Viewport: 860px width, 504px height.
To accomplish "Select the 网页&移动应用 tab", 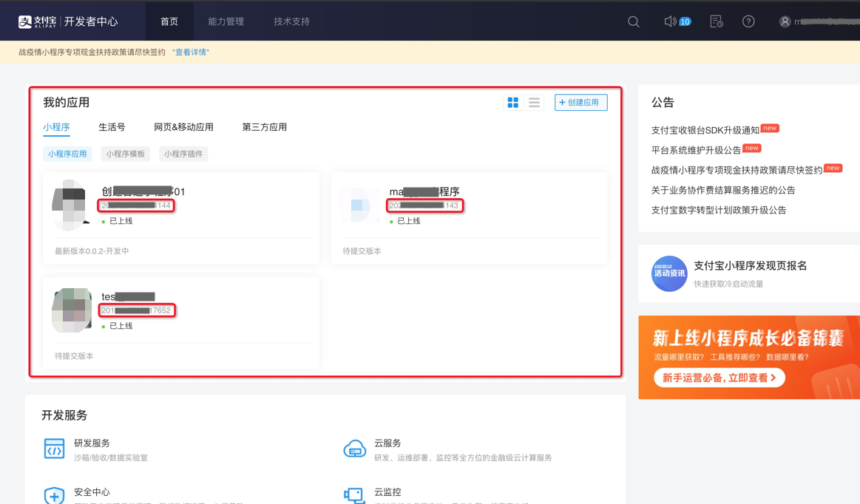I will click(183, 127).
